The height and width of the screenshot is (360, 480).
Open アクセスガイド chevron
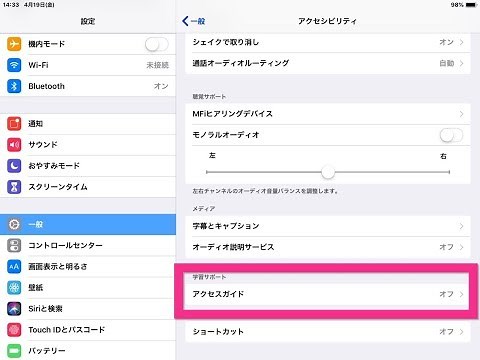click(x=462, y=294)
